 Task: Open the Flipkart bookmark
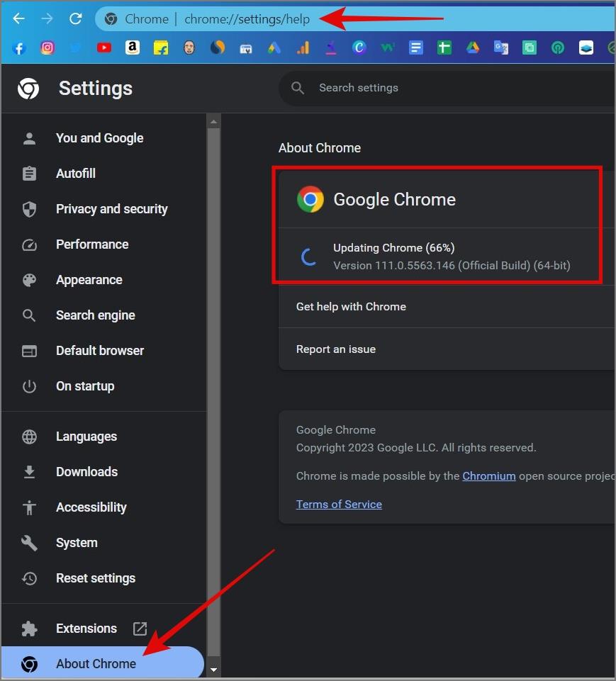coord(161,47)
